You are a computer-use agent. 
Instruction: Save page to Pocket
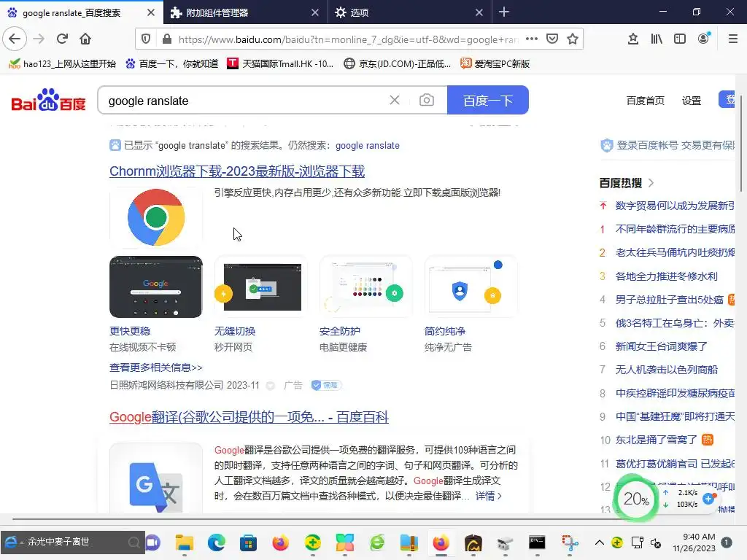(552, 39)
